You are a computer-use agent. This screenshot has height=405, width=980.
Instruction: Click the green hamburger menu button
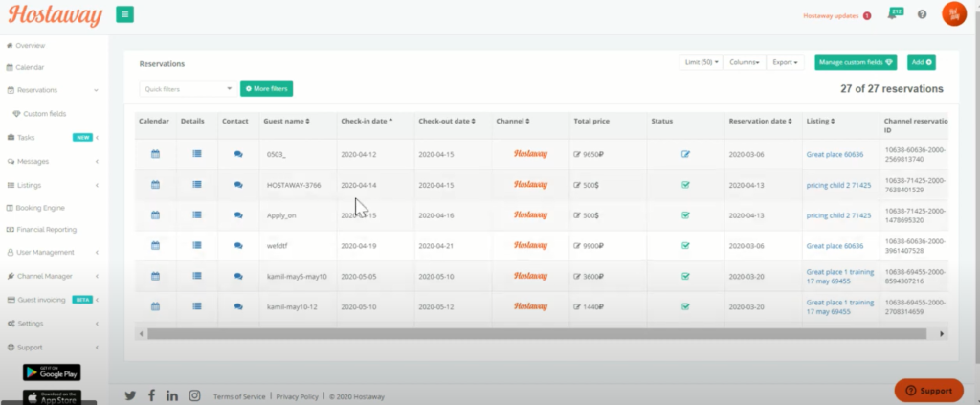click(124, 14)
